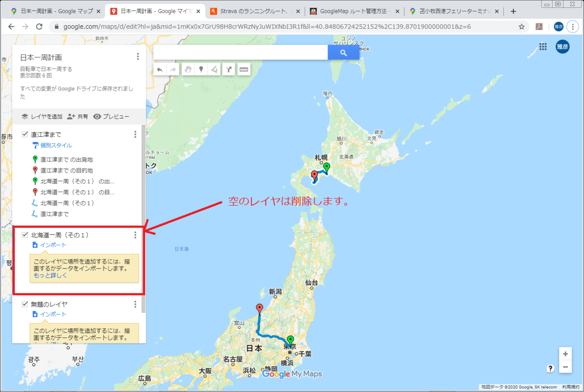The width and height of the screenshot is (584, 392).
Task: Open map options menu for 日本一周計画
Action: (138, 57)
